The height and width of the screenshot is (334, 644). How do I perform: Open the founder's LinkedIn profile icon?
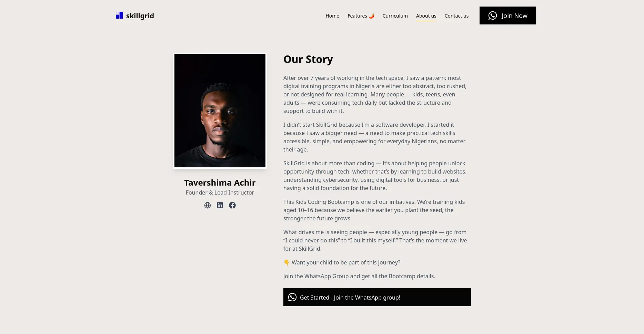[220, 205]
